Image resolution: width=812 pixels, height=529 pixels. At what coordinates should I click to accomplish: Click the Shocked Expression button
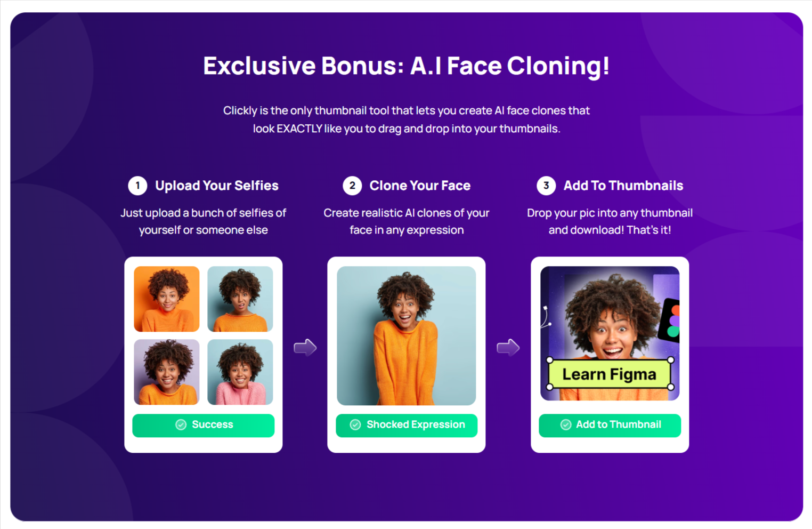[x=407, y=425]
